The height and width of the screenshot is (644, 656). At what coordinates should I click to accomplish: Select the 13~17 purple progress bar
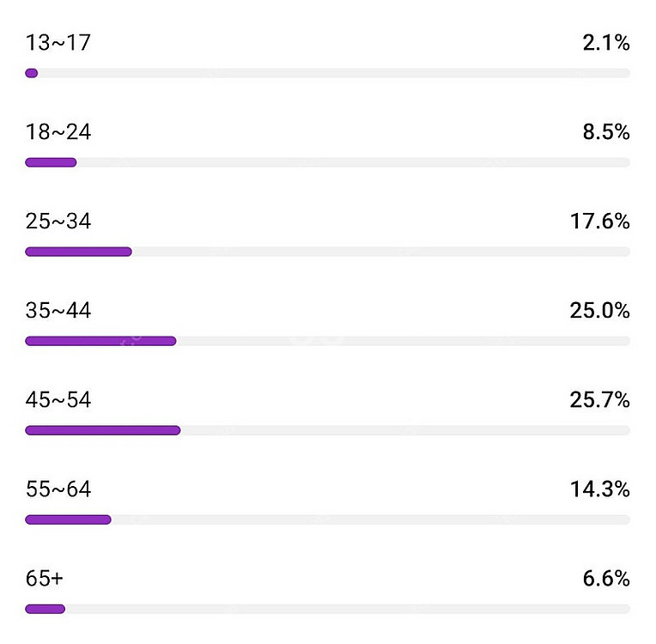point(32,73)
